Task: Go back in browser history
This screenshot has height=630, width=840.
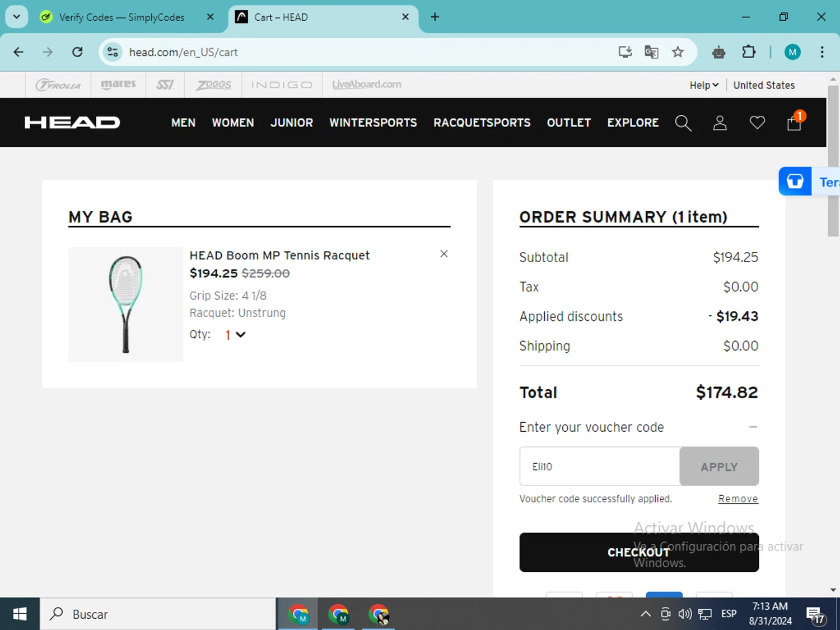Action: [x=18, y=52]
